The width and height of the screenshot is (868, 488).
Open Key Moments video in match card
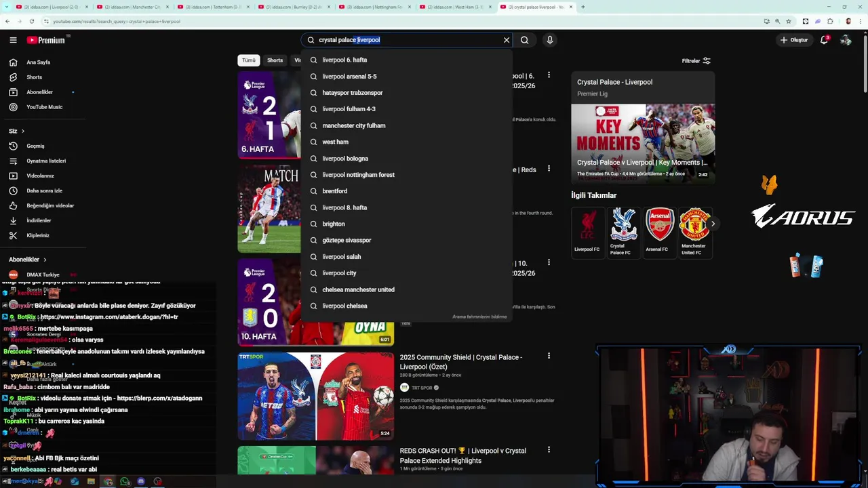[643, 144]
